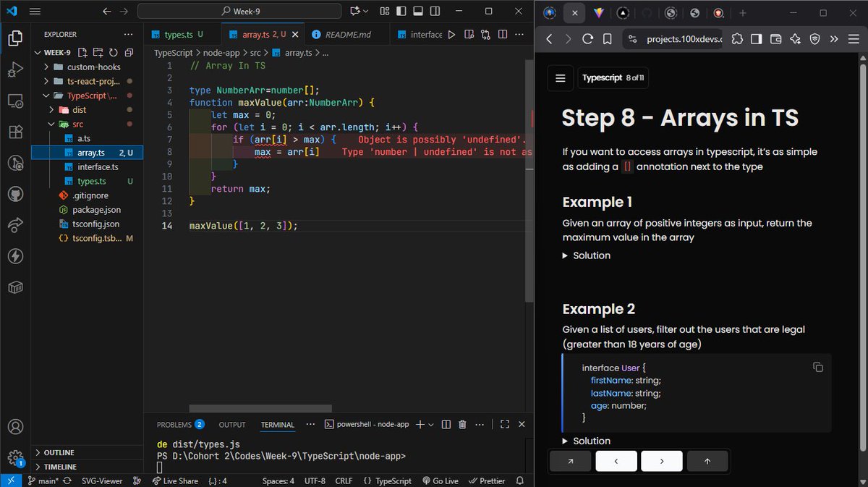Open notifications bell in status bar
The width and height of the screenshot is (868, 487).
(520, 480)
